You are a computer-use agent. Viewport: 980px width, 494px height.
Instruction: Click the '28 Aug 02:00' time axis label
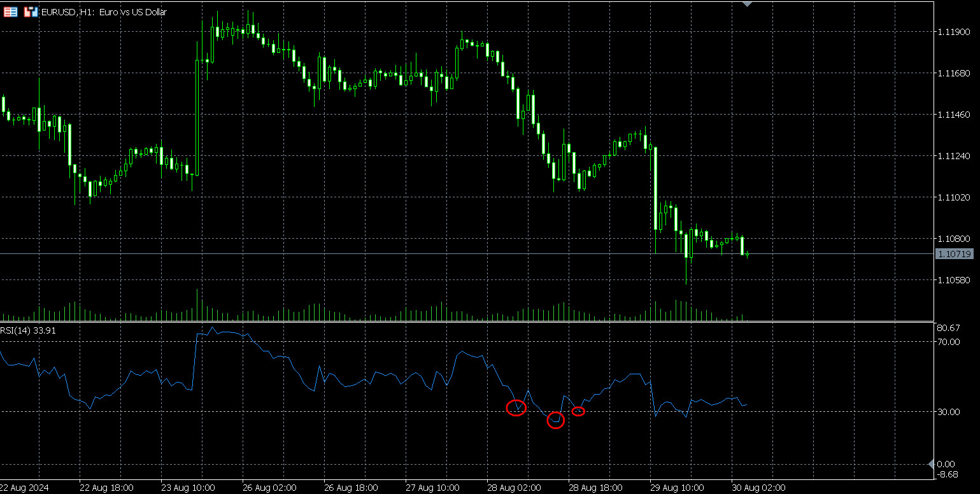(514, 488)
